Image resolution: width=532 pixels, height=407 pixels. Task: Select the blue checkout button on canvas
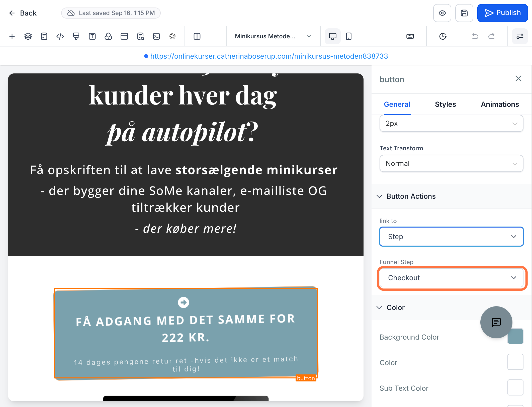coord(186,334)
